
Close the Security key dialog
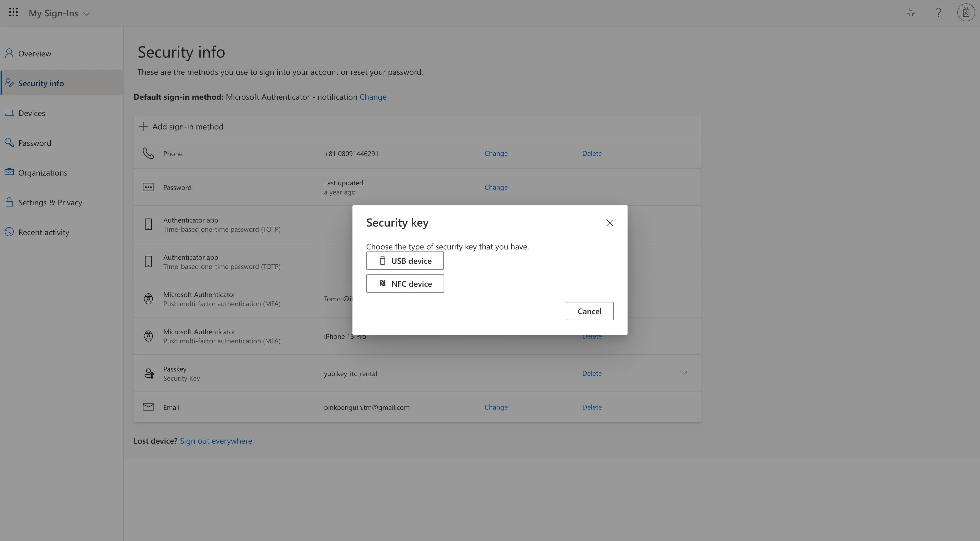click(x=609, y=223)
